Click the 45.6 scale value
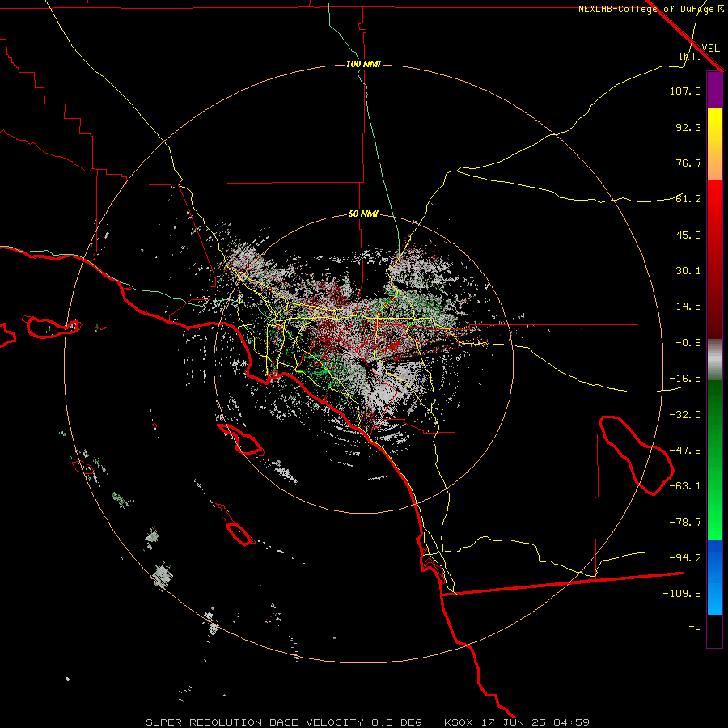Image resolution: width=728 pixels, height=728 pixels. point(688,235)
